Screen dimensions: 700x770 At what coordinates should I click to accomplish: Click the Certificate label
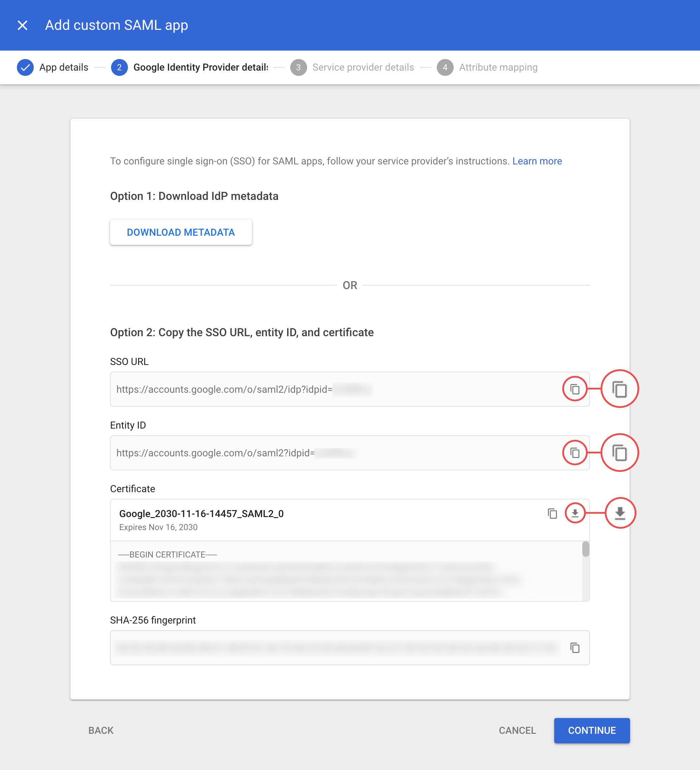pyautogui.click(x=132, y=489)
